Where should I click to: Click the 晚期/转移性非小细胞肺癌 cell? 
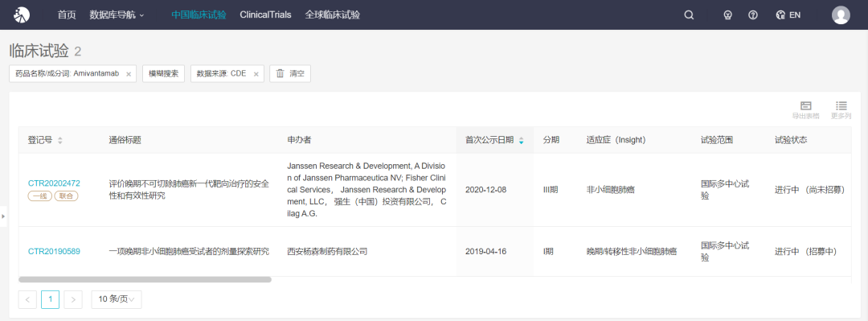(x=632, y=251)
